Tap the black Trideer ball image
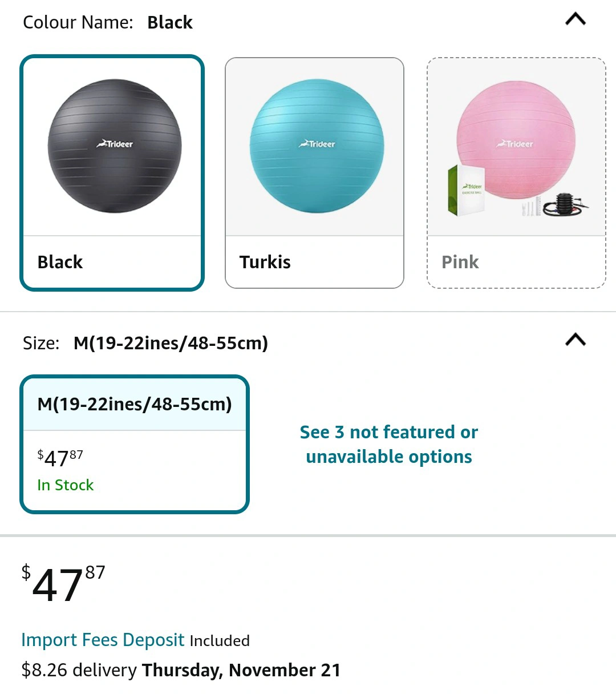Viewport: 616px width, 698px height. click(114, 146)
